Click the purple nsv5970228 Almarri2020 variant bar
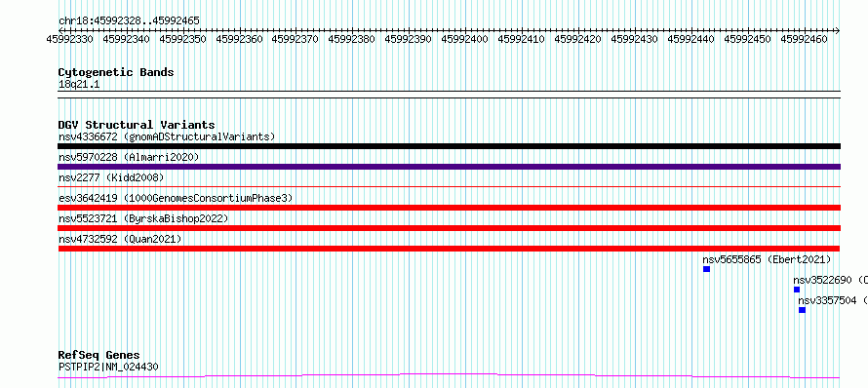This screenshot has height=388, width=868. pyautogui.click(x=449, y=167)
